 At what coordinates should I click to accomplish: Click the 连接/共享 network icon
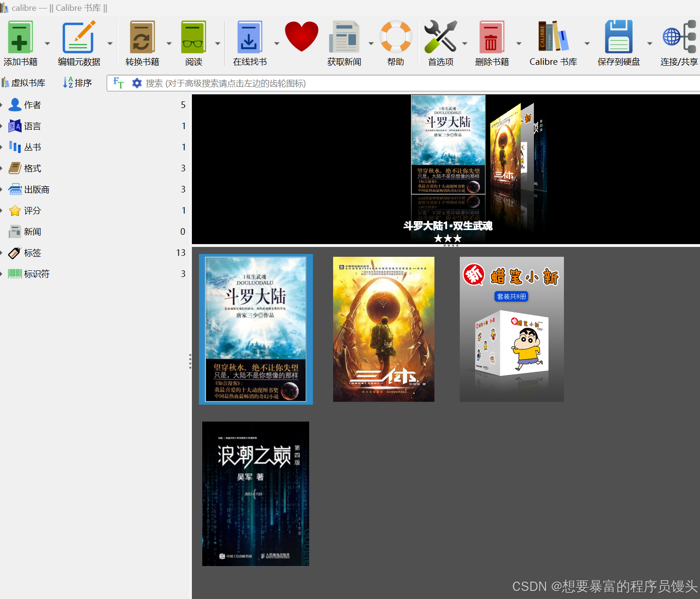679,37
